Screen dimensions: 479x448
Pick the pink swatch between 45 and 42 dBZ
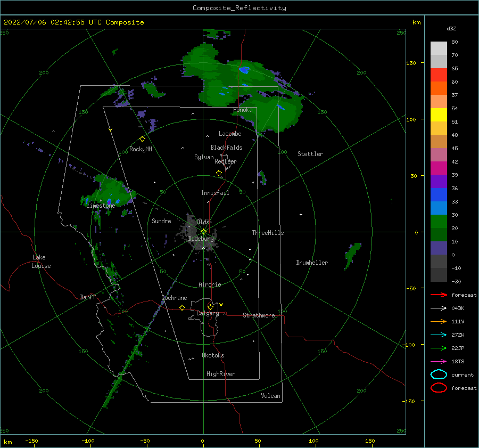tap(439, 155)
